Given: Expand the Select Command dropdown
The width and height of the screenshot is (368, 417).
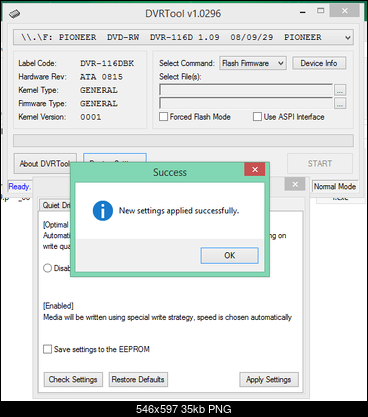Looking at the screenshot, I should 253,63.
